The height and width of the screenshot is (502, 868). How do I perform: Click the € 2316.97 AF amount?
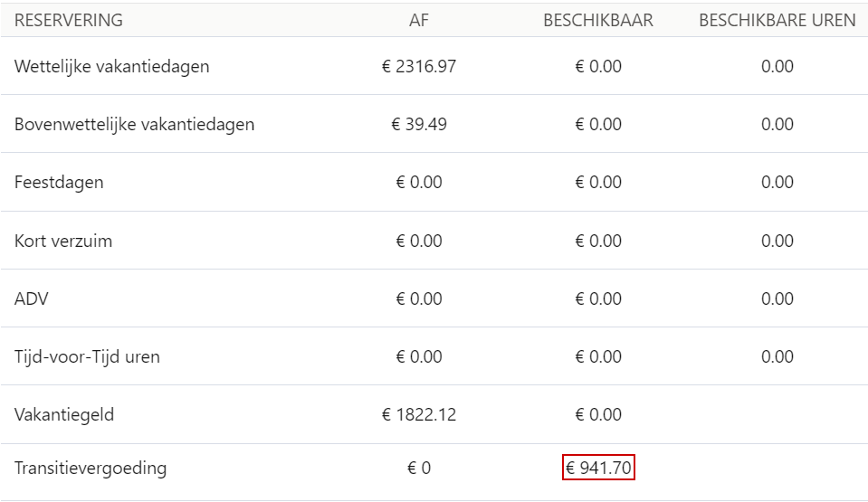419,66
